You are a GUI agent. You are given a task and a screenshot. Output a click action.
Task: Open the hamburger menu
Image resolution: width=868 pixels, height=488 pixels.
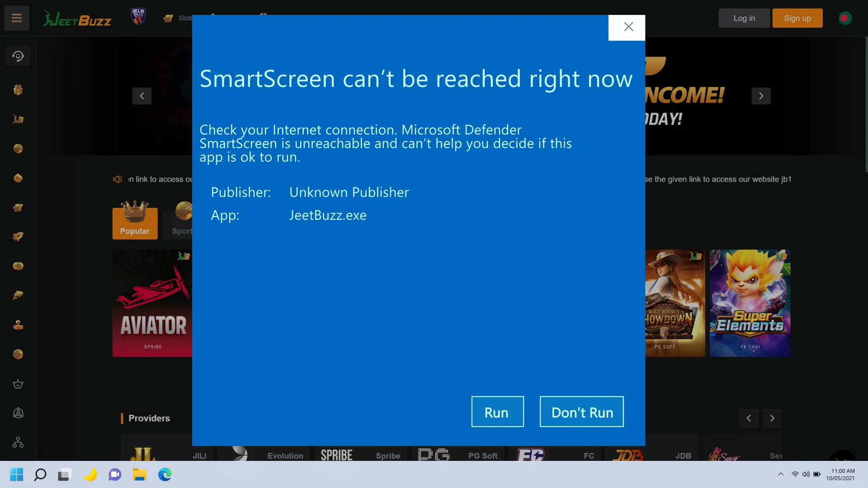(x=17, y=18)
